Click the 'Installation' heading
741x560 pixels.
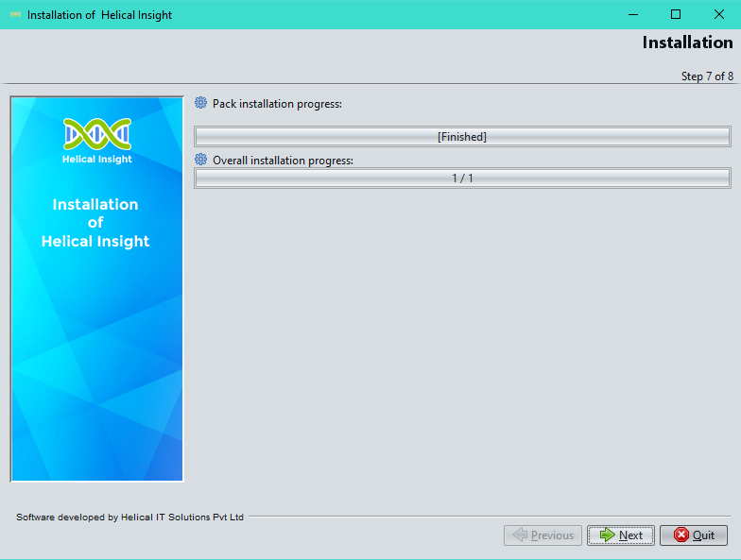pos(688,42)
